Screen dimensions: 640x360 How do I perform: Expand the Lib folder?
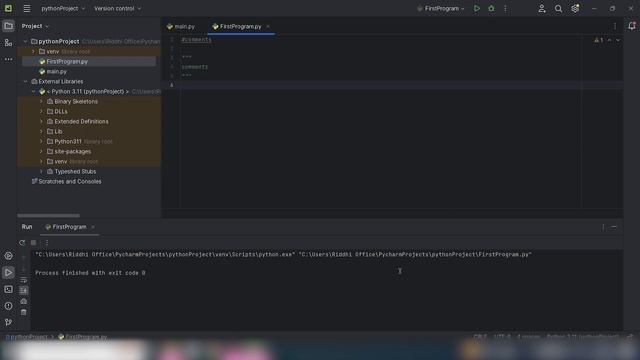[x=41, y=131]
